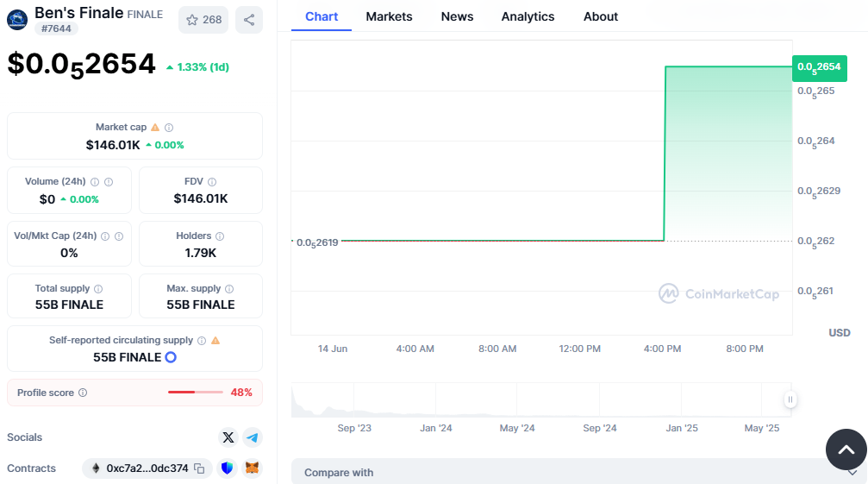
Task: Click the $0.0₅2654 main price
Action: click(81, 64)
